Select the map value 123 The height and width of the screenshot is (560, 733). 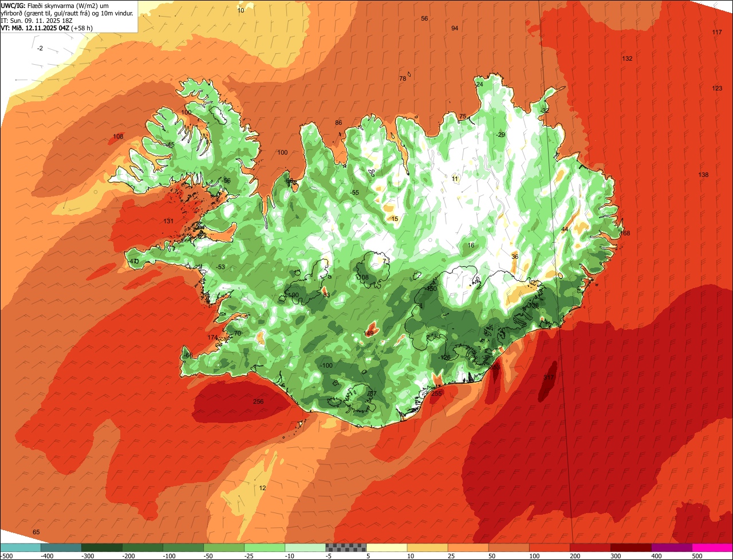pos(718,88)
